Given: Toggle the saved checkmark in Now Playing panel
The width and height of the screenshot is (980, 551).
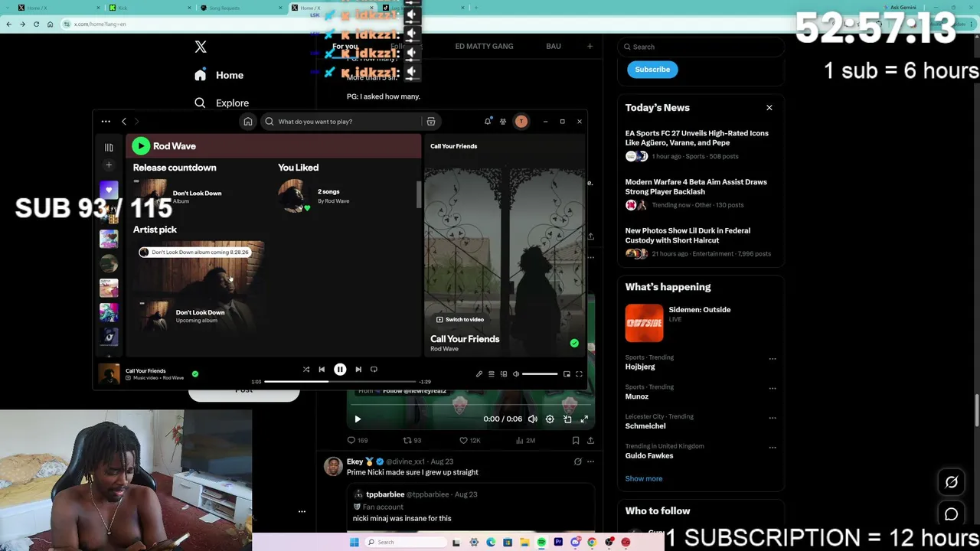Looking at the screenshot, I should point(574,344).
